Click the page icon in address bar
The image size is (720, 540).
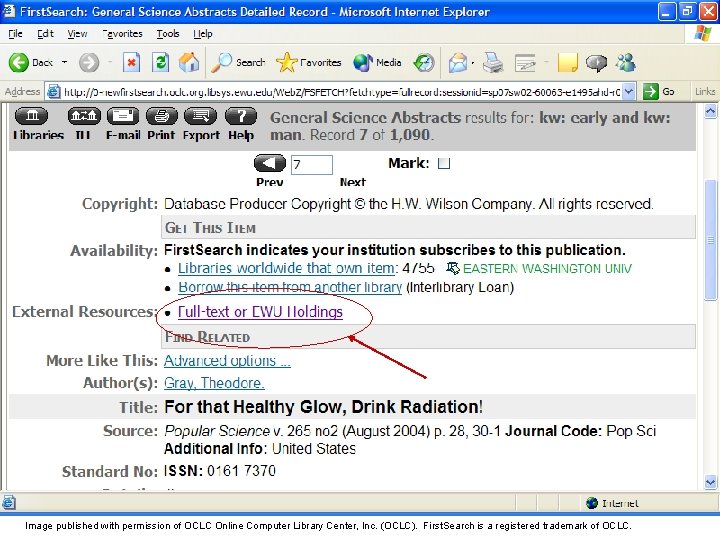coord(54,91)
